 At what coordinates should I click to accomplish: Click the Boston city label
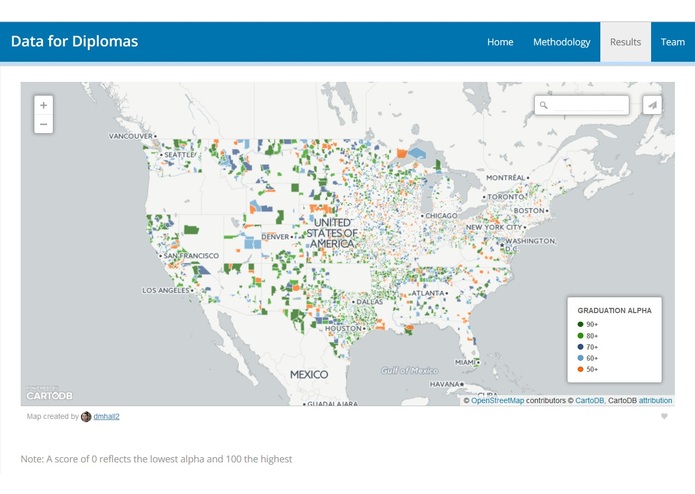pos(529,210)
